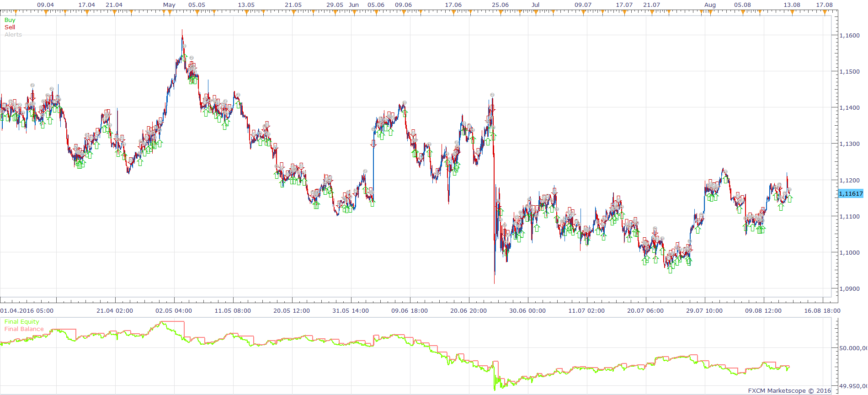Image resolution: width=868 pixels, height=395 pixels.
Task: Click the 01.04.2016 05:00 time label
Action: (27, 311)
